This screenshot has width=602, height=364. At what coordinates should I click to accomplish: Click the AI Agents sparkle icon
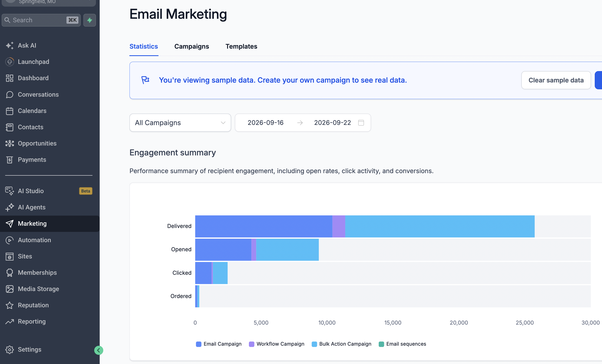(9, 207)
